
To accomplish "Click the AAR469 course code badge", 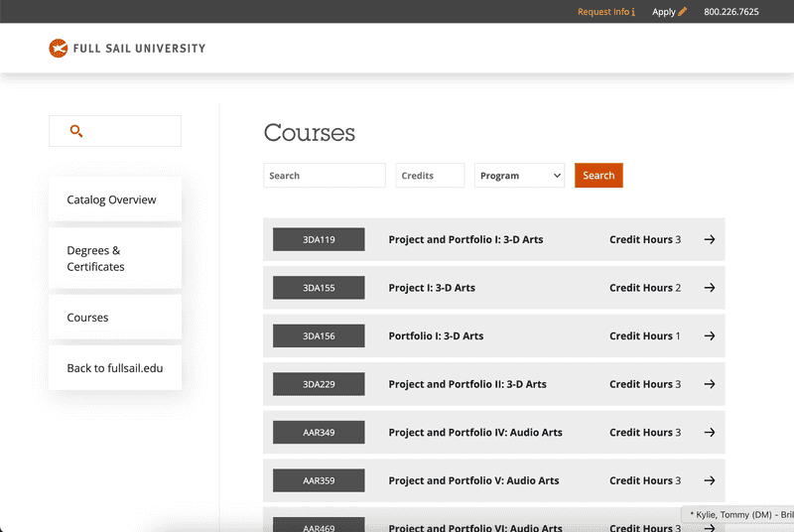I will click(x=319, y=525).
